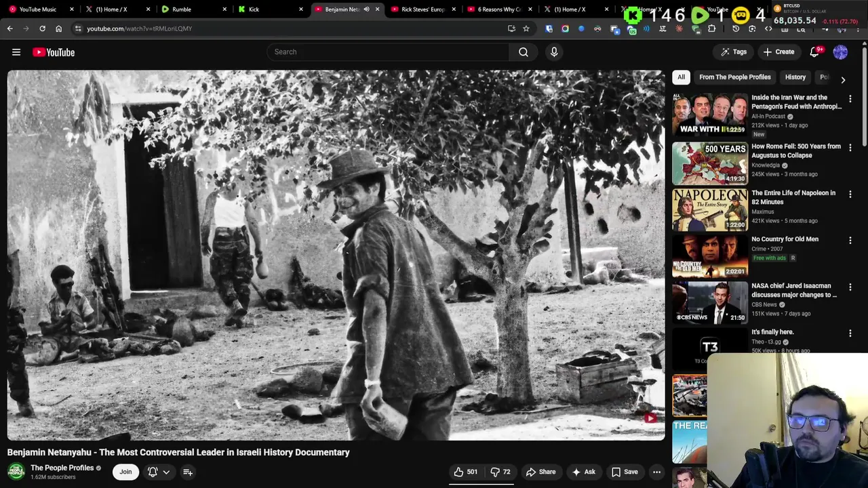
Task: Click the queue add icon next to the bell
Action: click(x=188, y=472)
